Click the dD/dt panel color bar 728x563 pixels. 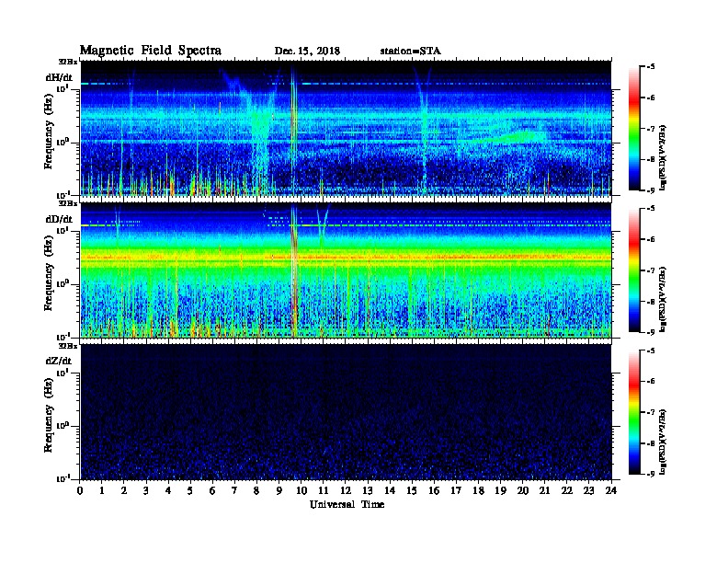click(x=634, y=270)
